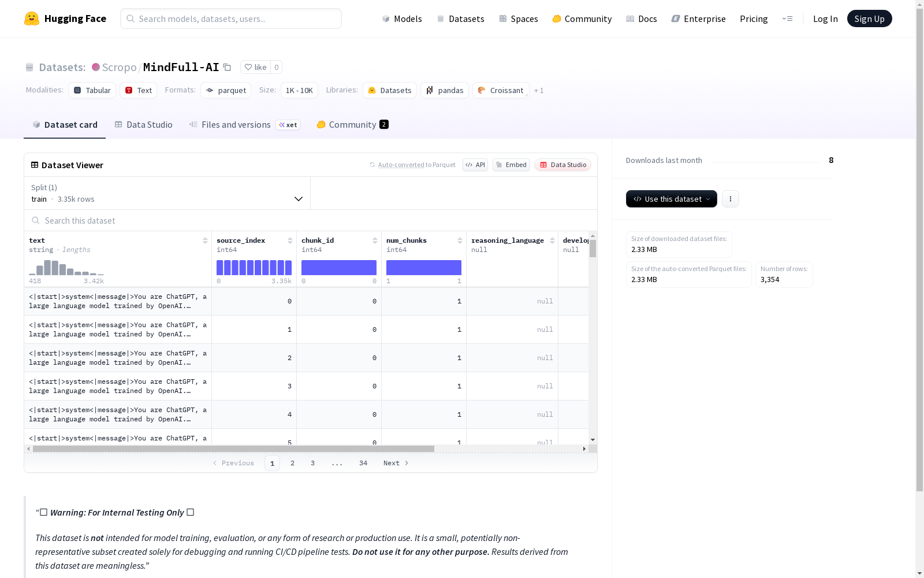Click the page scrollbar on the right edge
Image resolution: width=924 pixels, height=578 pixels.
(919, 249)
